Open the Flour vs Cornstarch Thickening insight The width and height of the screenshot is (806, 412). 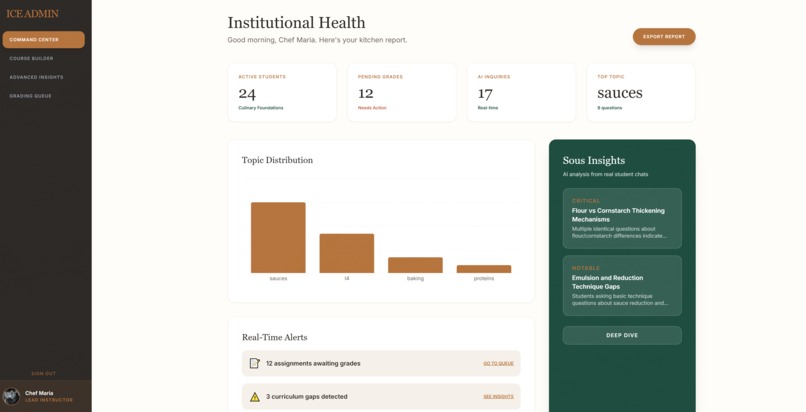[x=622, y=218]
